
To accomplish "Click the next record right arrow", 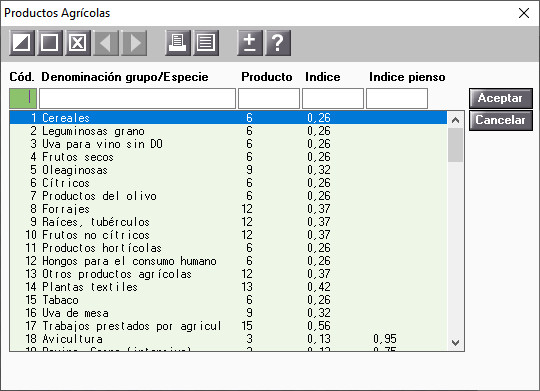I will [x=134, y=43].
